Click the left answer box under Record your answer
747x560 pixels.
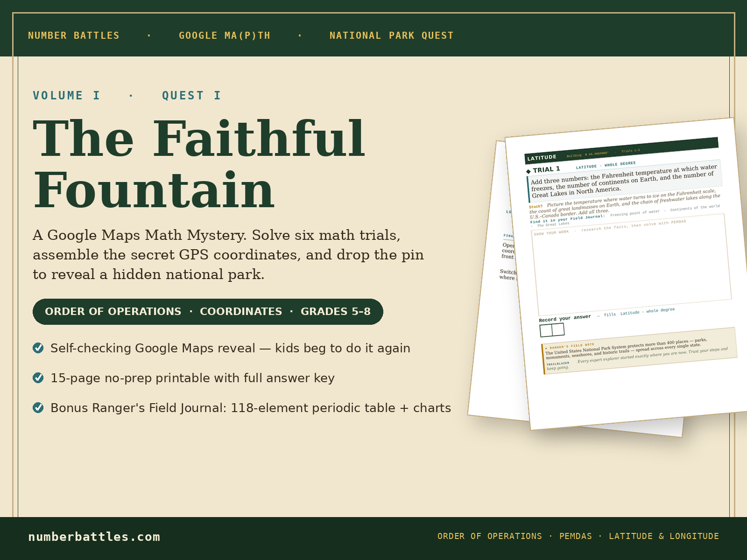546,331
